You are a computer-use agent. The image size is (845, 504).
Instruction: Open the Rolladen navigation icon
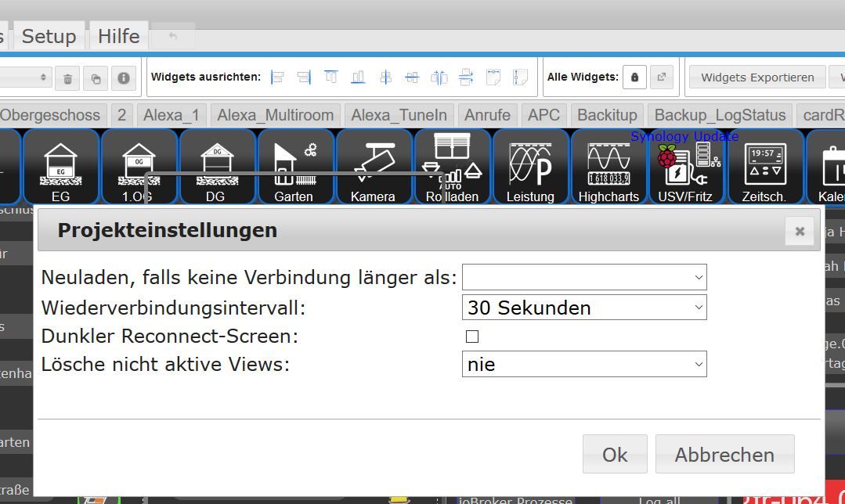[452, 167]
